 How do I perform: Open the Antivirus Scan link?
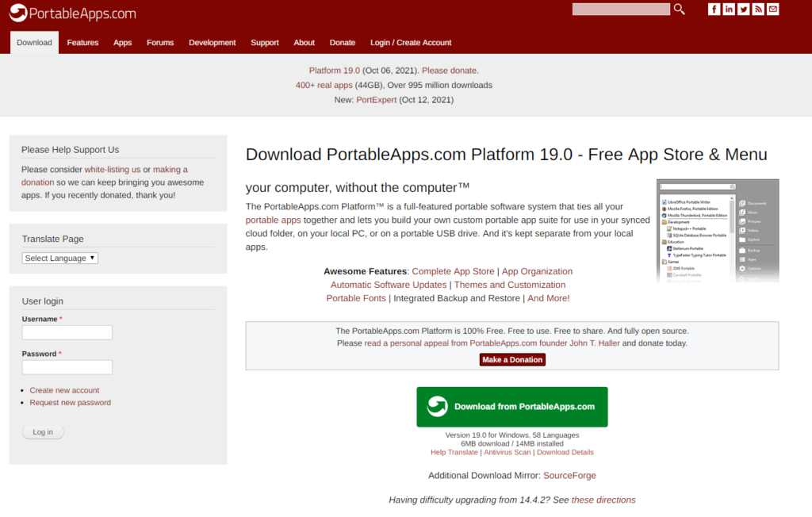[x=507, y=452]
